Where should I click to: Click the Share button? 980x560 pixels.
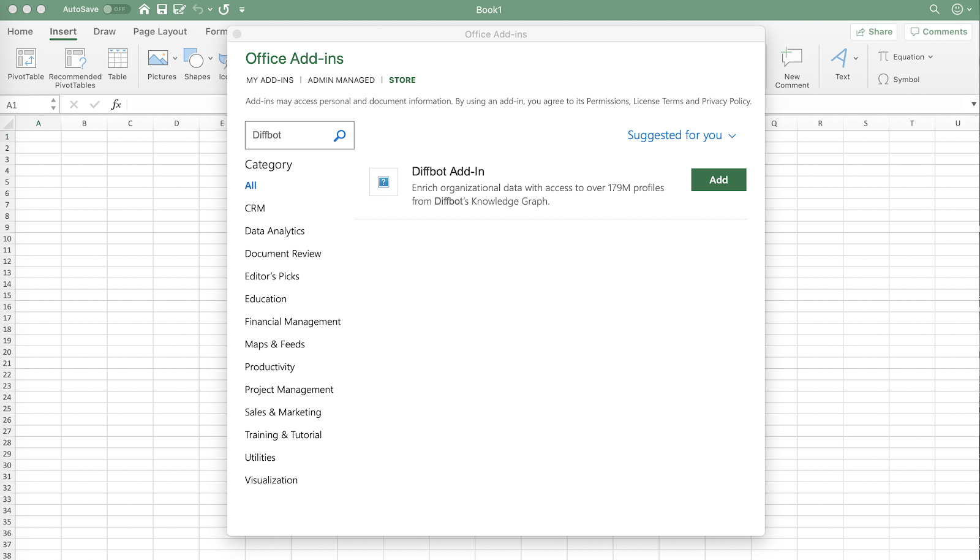(874, 32)
